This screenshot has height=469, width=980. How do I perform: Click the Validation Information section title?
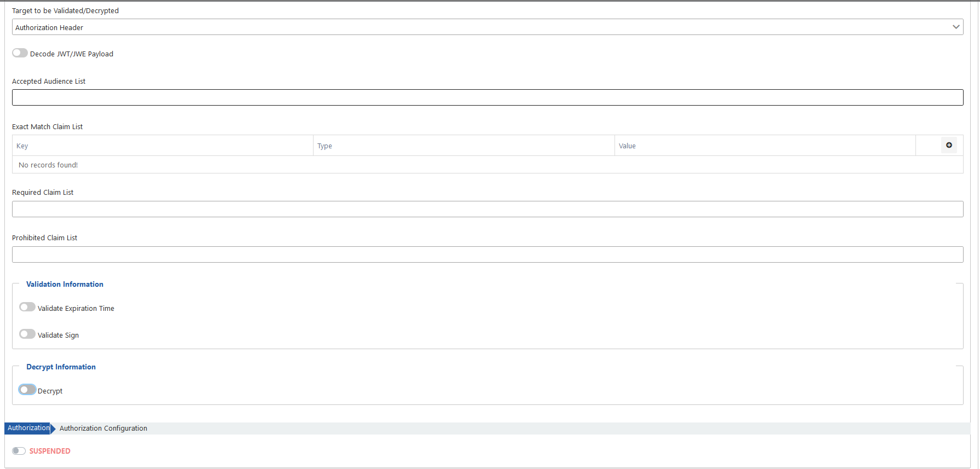coord(65,284)
